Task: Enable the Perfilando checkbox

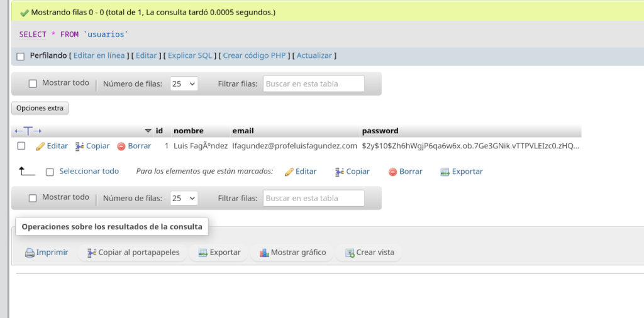Action: click(20, 57)
